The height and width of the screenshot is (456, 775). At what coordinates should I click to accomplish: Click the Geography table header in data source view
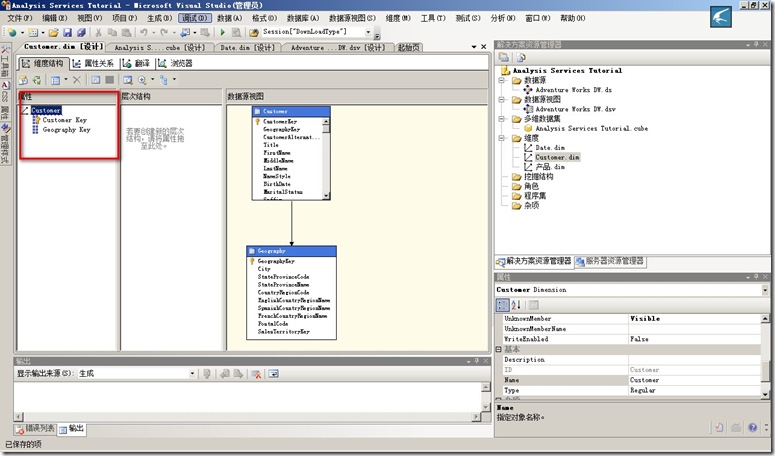291,251
